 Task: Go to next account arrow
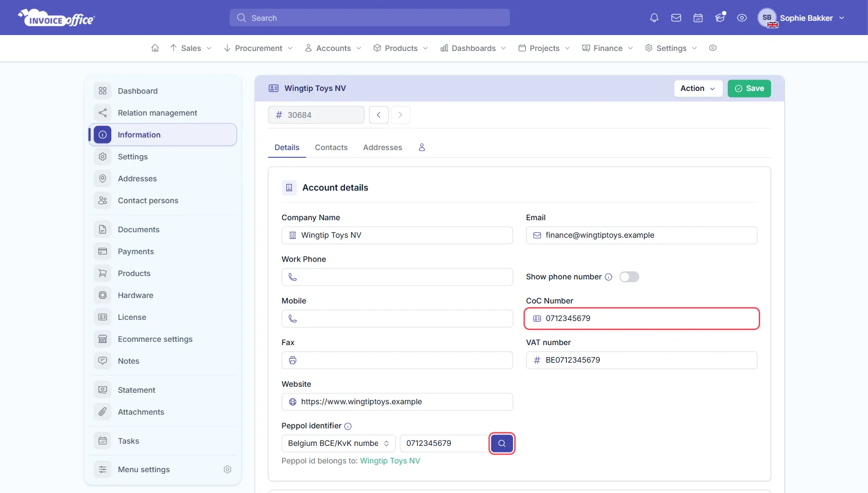point(400,115)
